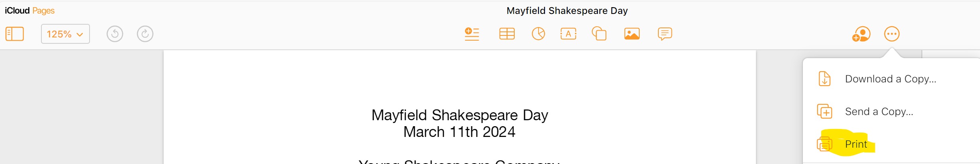This screenshot has width=980, height=164.
Task: Add a chart with Chart icon
Action: coord(538,34)
